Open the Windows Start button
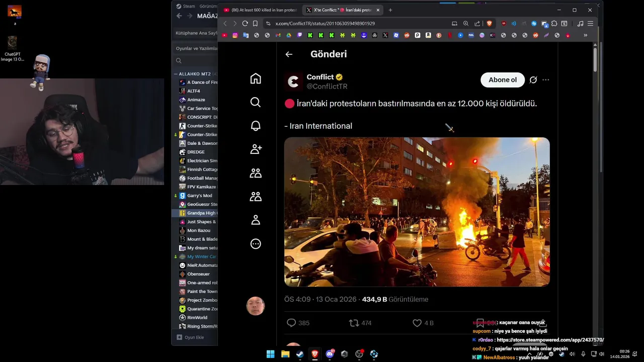 [x=270, y=354]
